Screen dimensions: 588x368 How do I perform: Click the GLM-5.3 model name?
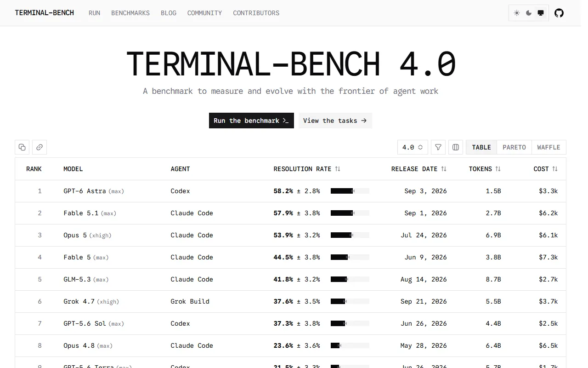[77, 279]
